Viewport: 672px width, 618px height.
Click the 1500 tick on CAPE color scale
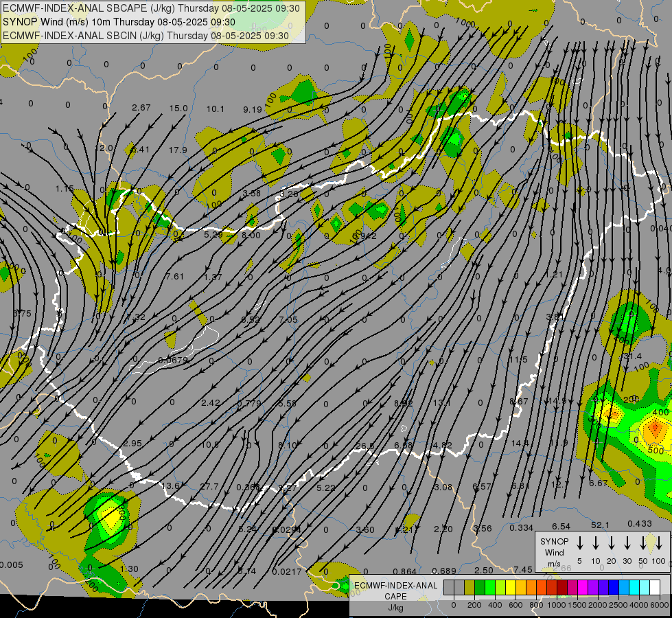click(x=577, y=605)
